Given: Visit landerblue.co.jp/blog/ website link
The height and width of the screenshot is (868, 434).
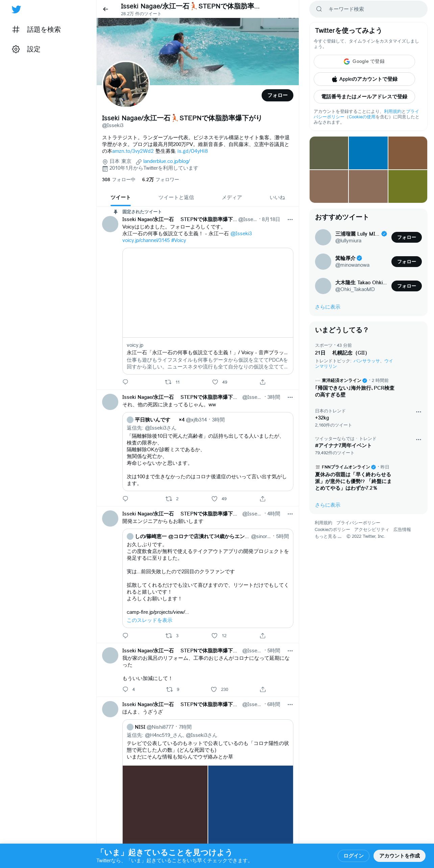Looking at the screenshot, I should click(x=166, y=161).
